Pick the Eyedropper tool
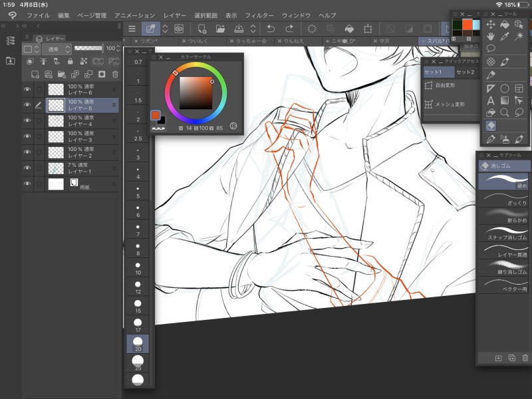 [x=505, y=36]
